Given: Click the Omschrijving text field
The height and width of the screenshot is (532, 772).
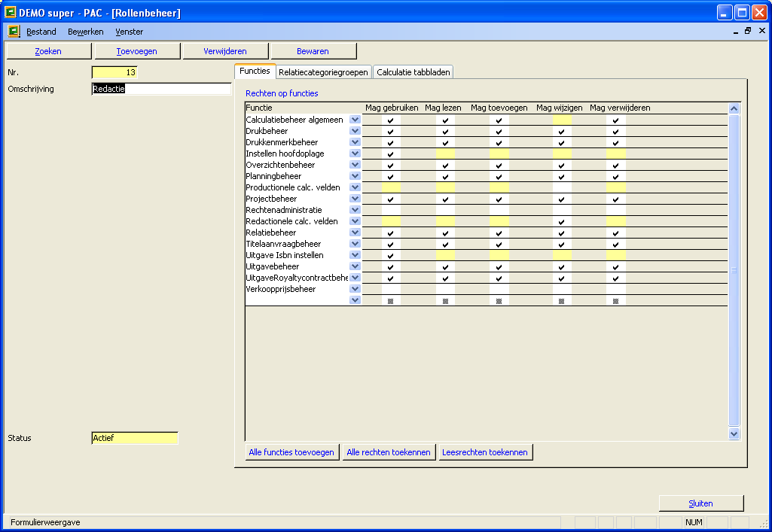Looking at the screenshot, I should point(161,89).
